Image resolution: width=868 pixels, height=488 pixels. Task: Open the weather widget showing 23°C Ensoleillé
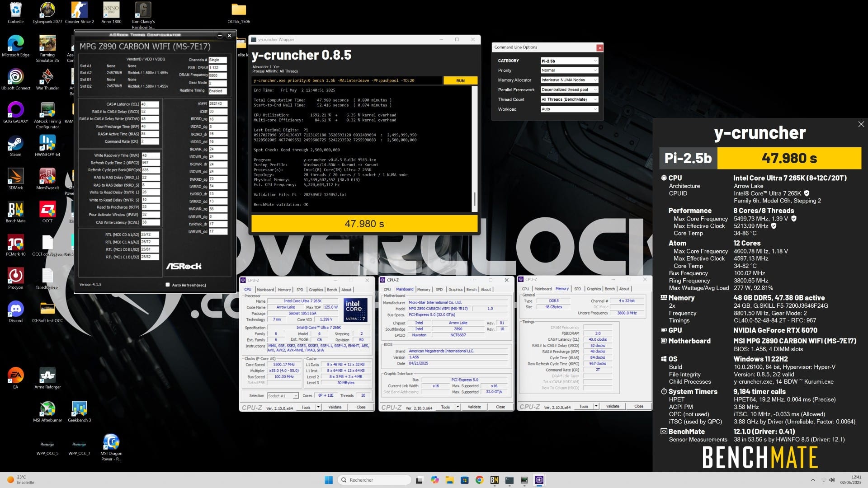(21, 480)
